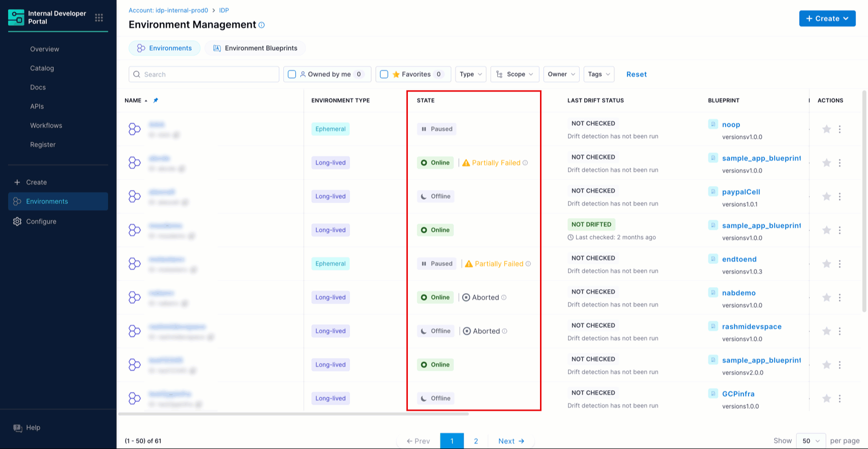Image resolution: width=868 pixels, height=449 pixels.
Task: Open Help in the sidebar
Action: coord(27,428)
